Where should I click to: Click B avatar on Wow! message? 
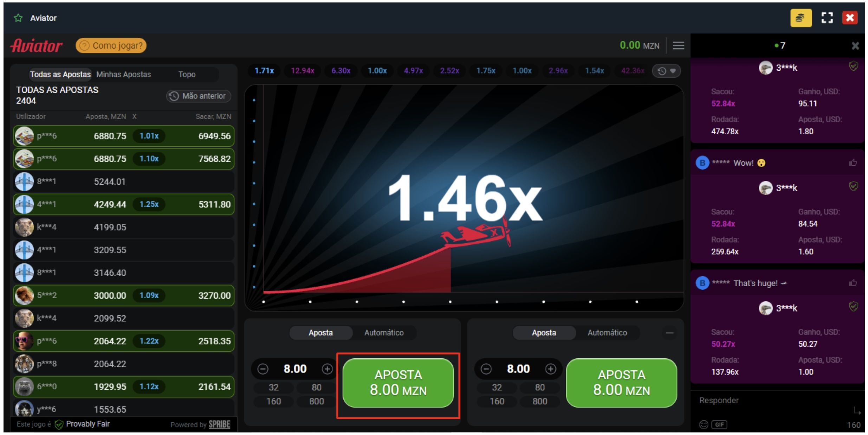702,163
